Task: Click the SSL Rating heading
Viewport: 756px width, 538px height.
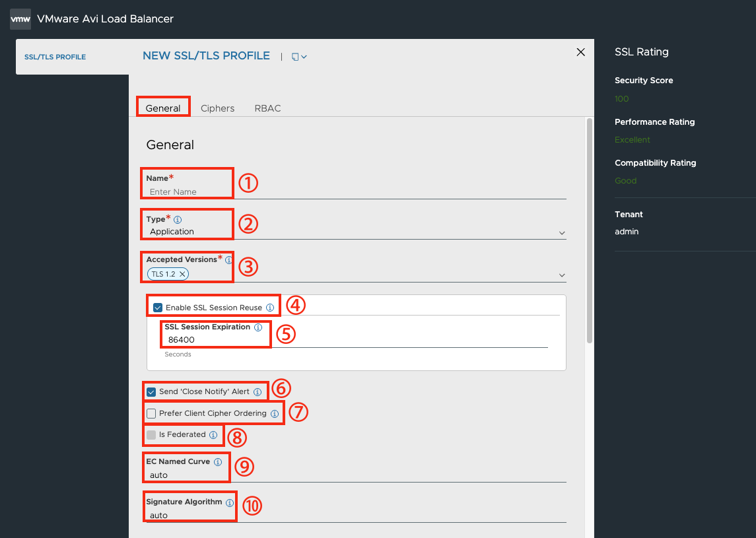Action: (641, 52)
